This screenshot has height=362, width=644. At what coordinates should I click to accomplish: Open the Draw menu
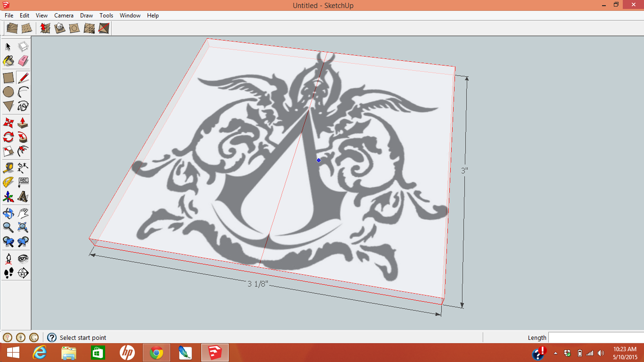pos(86,15)
